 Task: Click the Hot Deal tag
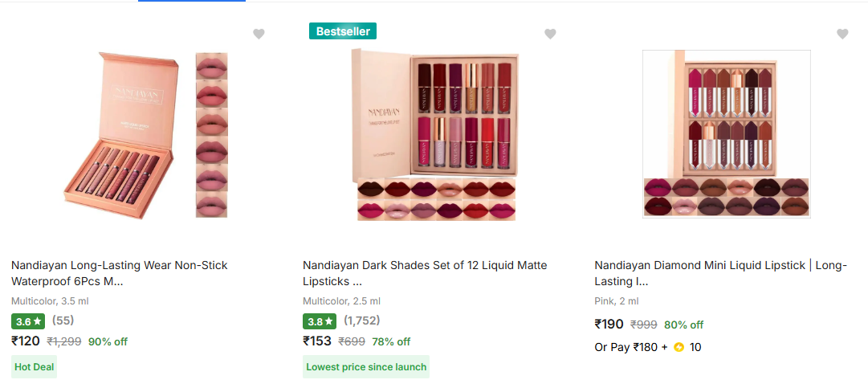[x=34, y=367]
